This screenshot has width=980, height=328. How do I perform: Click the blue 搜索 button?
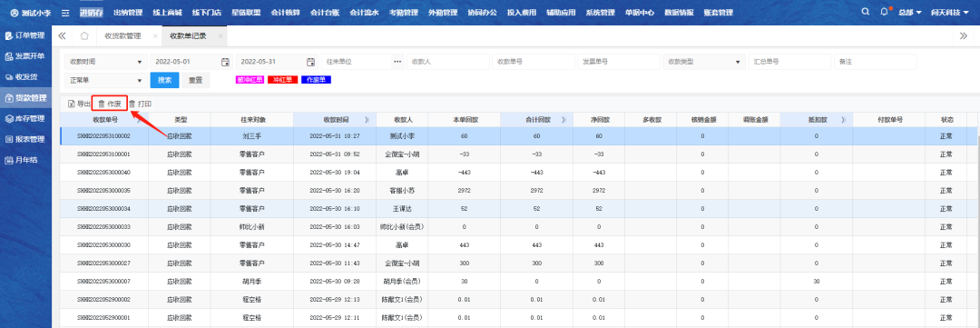[x=165, y=80]
